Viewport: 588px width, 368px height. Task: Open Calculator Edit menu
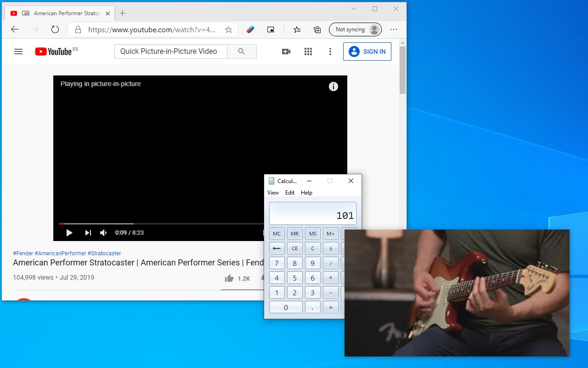click(x=290, y=193)
